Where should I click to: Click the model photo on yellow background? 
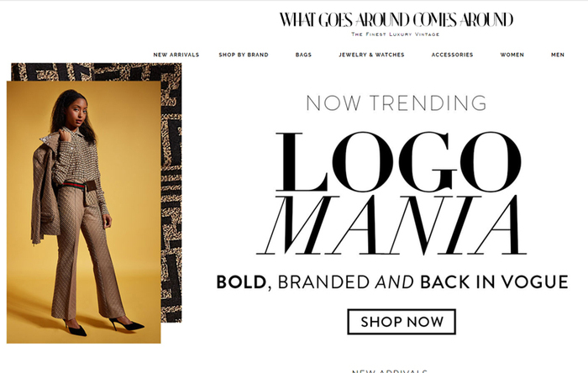[x=84, y=212]
